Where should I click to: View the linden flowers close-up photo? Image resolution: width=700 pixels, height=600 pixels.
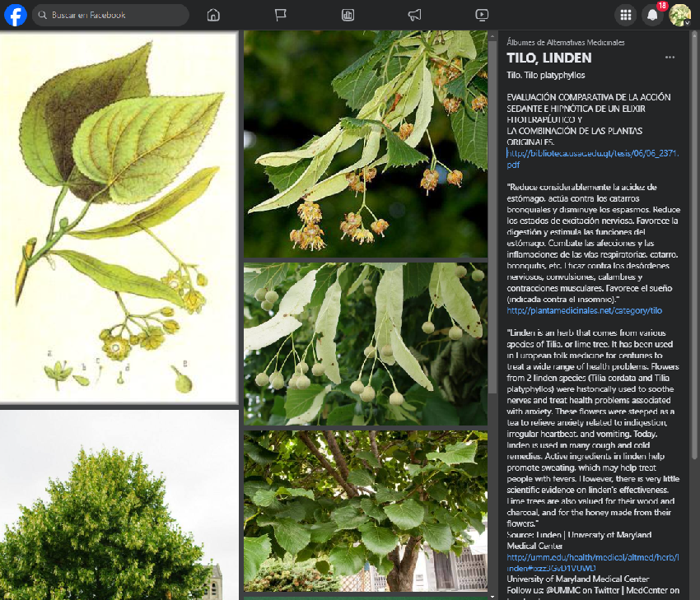coord(366,144)
